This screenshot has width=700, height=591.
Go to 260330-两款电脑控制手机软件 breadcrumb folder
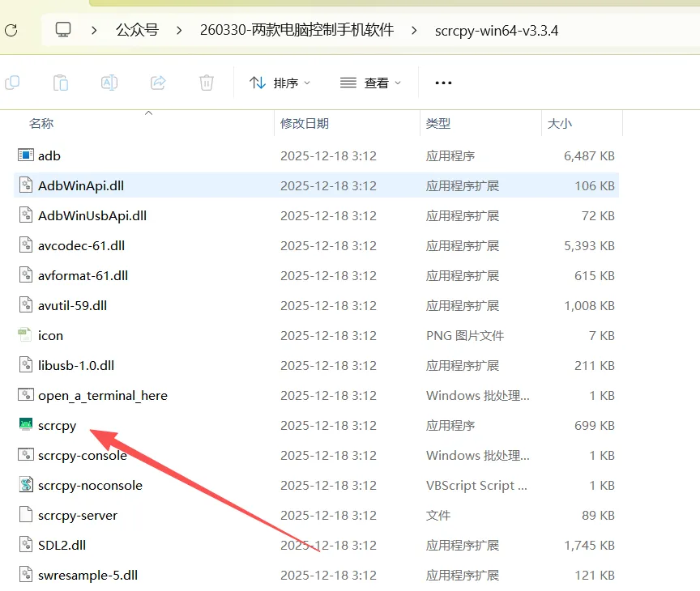297,30
